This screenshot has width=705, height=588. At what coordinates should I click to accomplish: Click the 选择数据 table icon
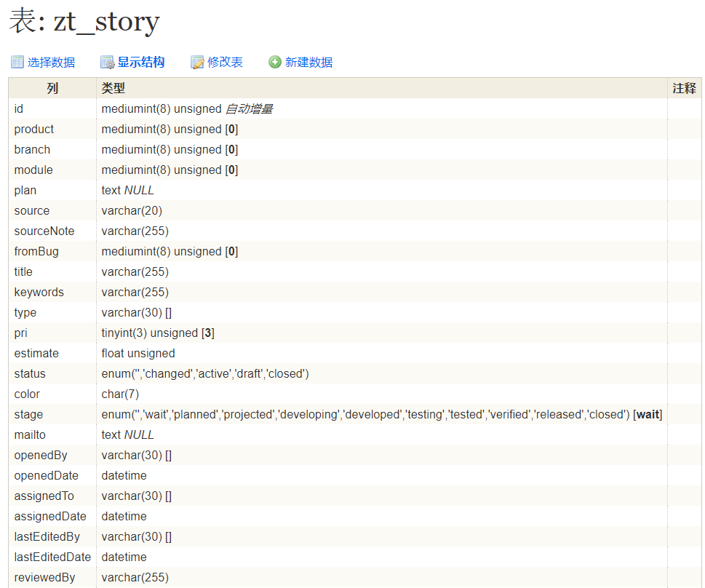pyautogui.click(x=17, y=62)
